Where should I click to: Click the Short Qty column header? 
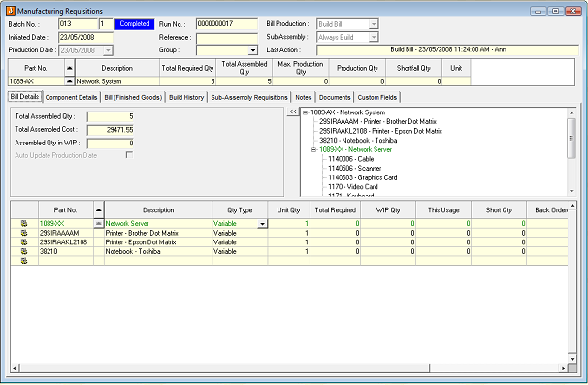[x=499, y=209]
